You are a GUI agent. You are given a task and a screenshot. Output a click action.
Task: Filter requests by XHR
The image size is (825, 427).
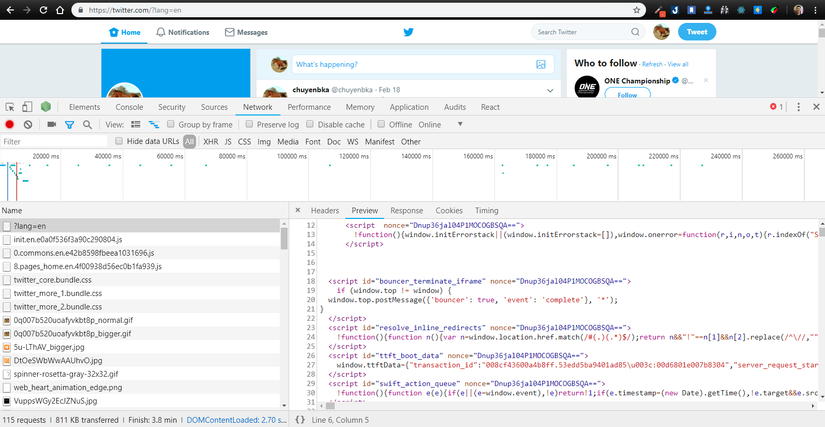(211, 141)
